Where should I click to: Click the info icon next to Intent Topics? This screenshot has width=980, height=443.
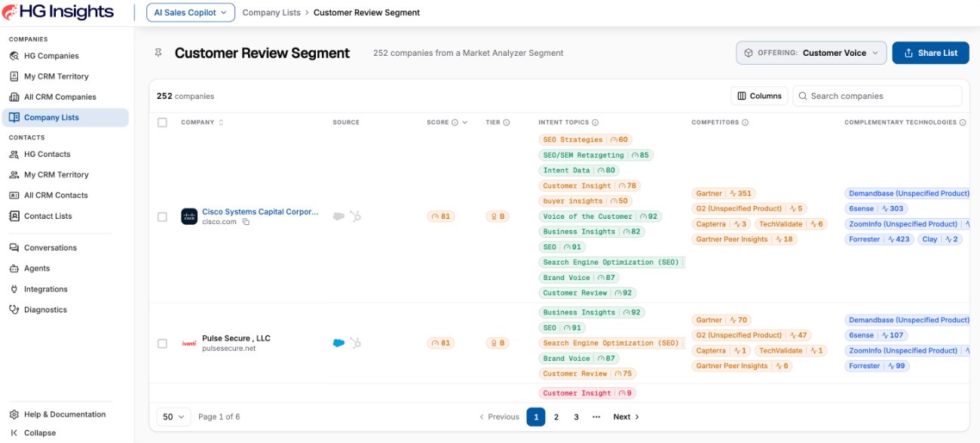pos(596,122)
